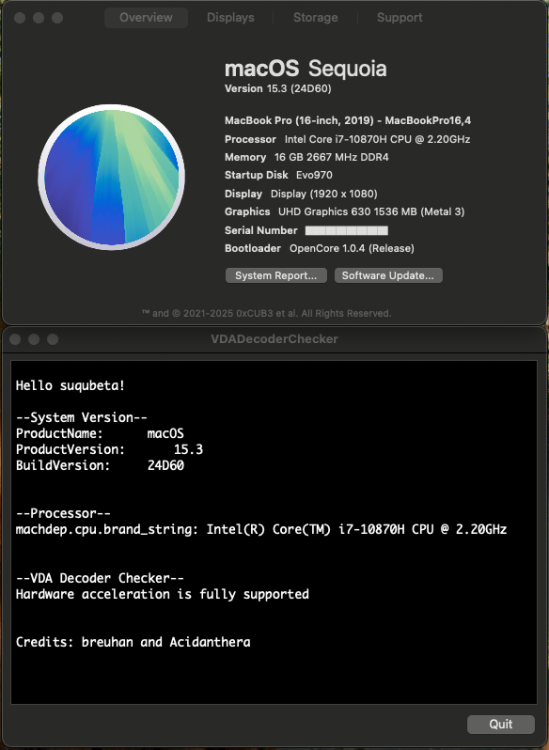Click the 0xCUB3 copyright footer text
Image resolution: width=549 pixels, height=750 pixels.
click(x=266, y=314)
